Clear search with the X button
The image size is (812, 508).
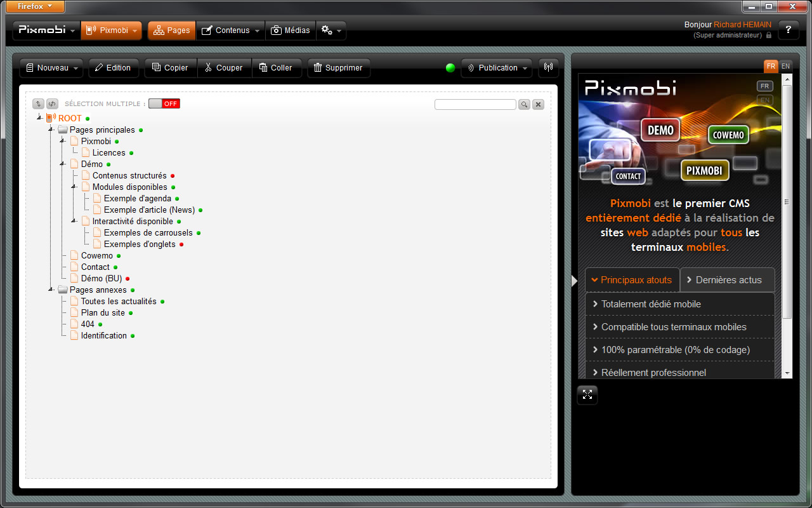538,104
